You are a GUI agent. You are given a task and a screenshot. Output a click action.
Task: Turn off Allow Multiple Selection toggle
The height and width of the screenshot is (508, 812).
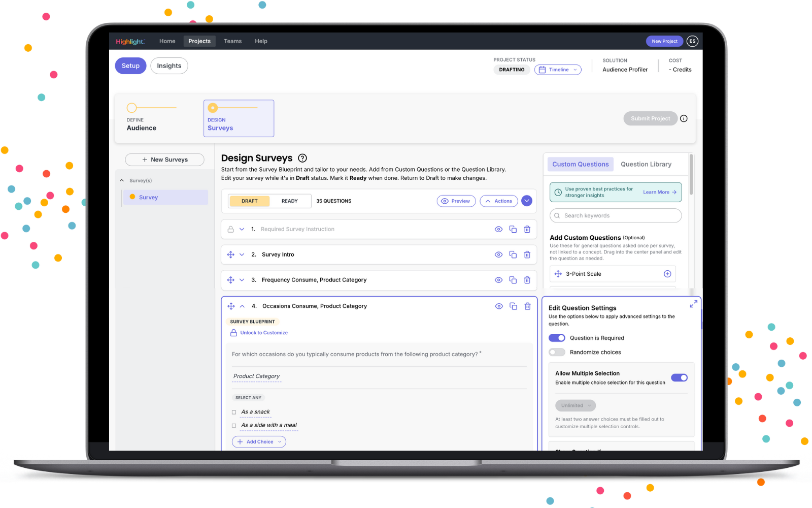(679, 377)
